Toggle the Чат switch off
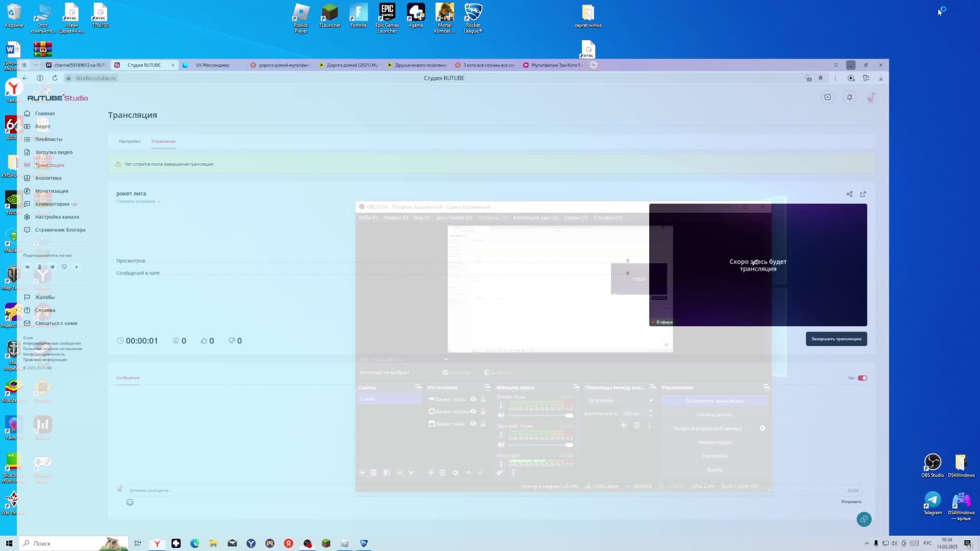Viewport: 980px width, 551px height. [x=863, y=378]
